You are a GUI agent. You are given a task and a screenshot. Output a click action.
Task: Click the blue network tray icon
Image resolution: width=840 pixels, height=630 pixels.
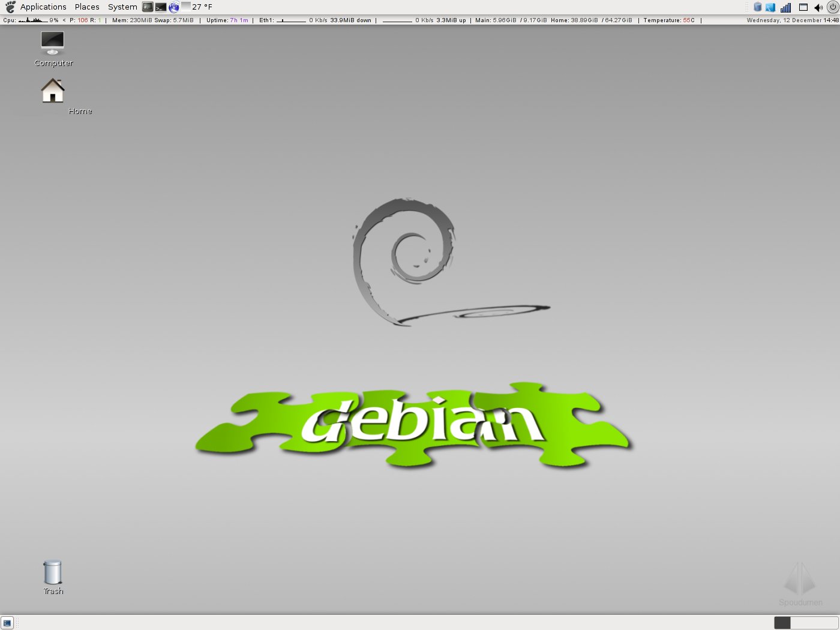tap(770, 7)
